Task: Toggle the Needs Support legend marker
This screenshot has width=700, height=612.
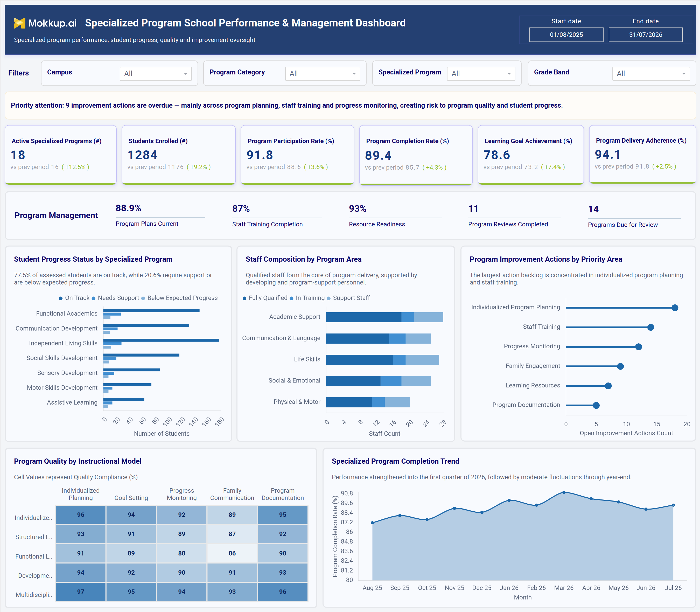Action: tap(94, 298)
